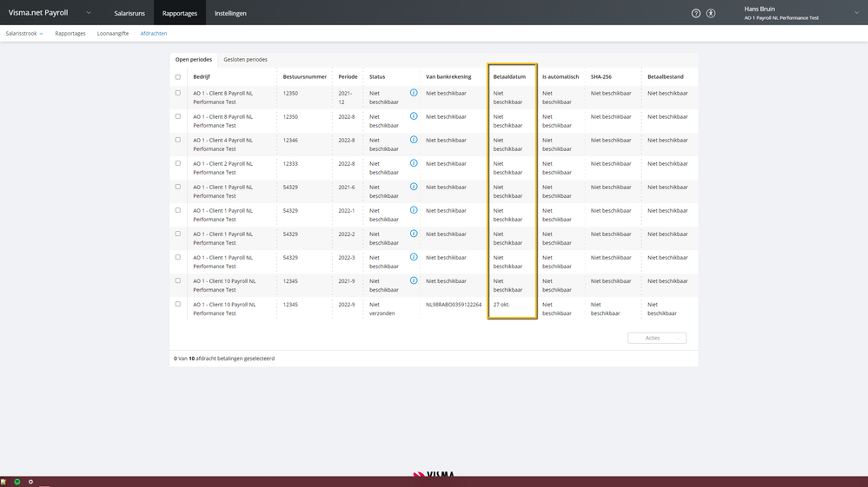
Task: Show status info for Client 1 period 2021-6
Action: [x=414, y=187]
